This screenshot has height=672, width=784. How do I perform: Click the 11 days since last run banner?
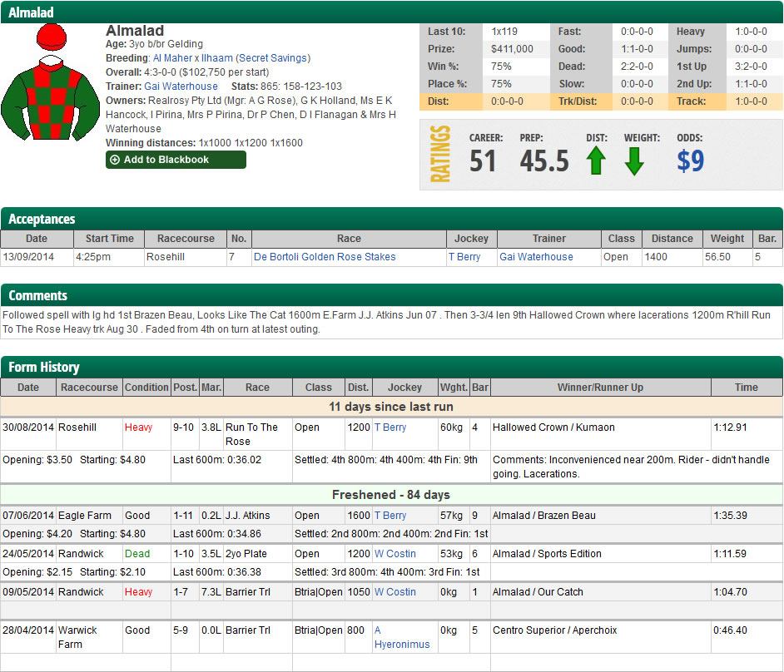point(391,407)
